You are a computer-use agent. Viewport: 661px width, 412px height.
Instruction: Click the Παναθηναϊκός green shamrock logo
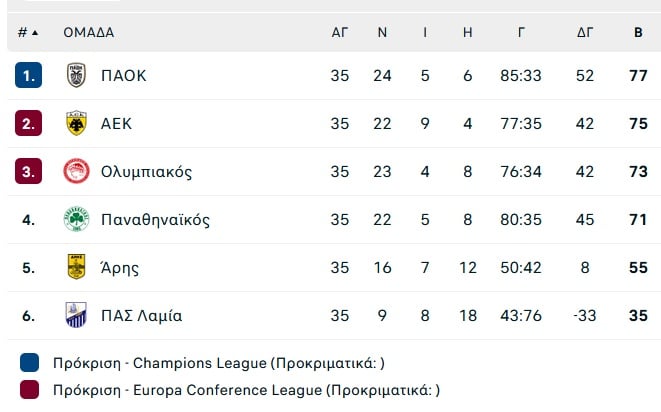coord(76,219)
